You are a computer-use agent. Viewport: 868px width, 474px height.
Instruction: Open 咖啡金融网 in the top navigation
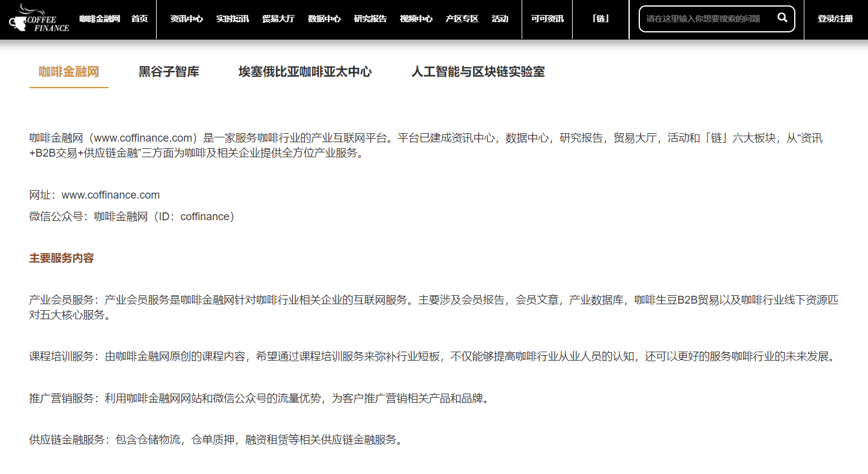[100, 19]
